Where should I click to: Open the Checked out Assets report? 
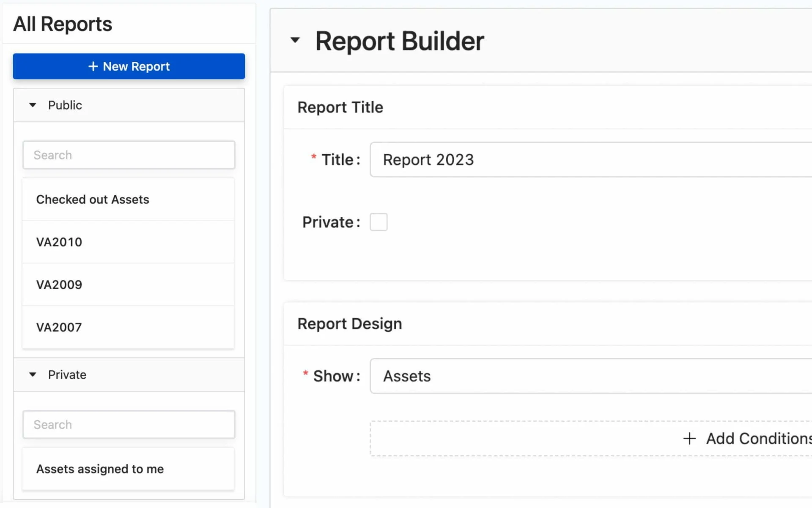click(128, 199)
